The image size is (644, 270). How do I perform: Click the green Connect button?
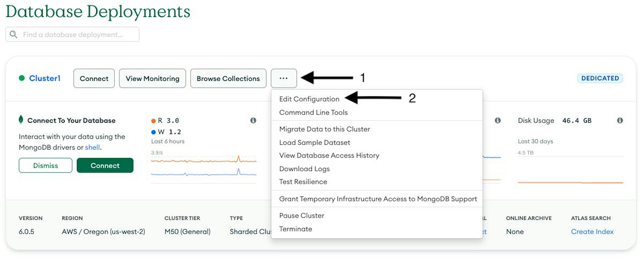pos(105,165)
